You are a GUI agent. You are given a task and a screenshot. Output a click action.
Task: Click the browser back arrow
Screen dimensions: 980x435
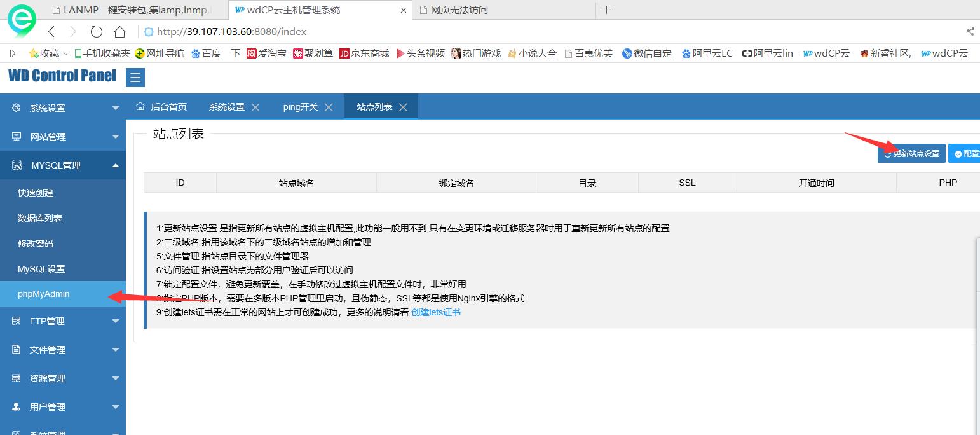coord(52,31)
